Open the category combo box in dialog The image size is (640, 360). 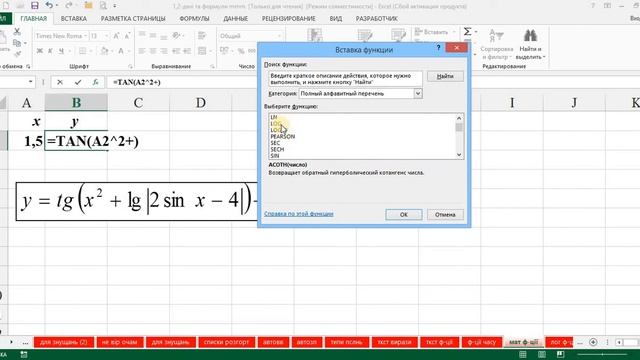point(360,93)
